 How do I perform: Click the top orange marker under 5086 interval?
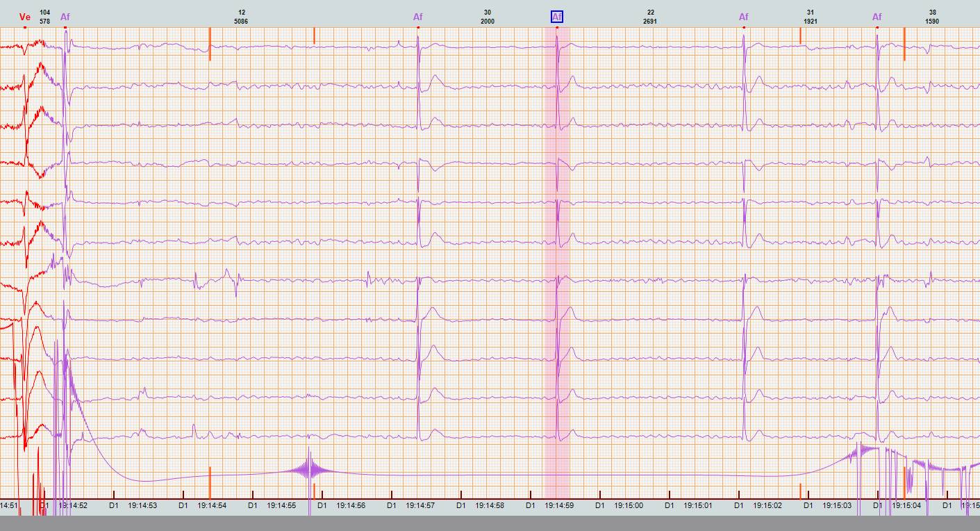tap(210, 44)
